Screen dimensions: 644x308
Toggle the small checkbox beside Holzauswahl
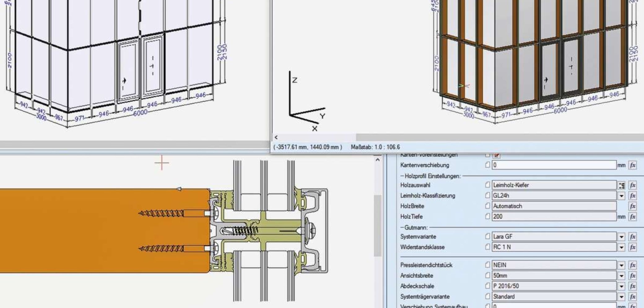coord(487,185)
